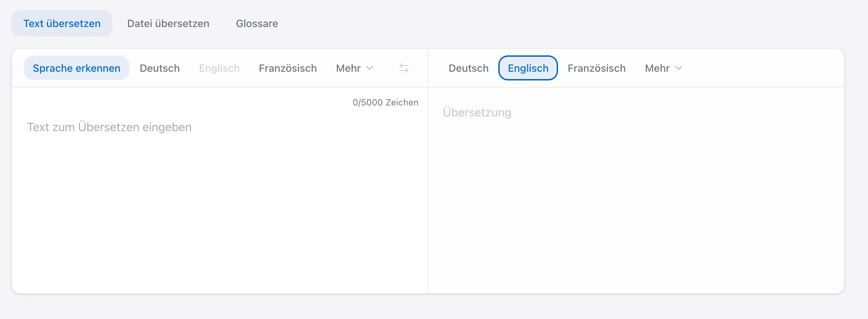The width and height of the screenshot is (868, 319).
Task: Toggle Englisch in the source language row
Action: click(x=219, y=68)
